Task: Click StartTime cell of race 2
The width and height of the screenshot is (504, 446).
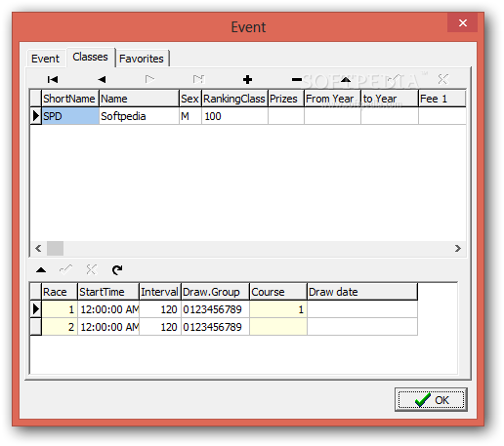Action: [x=108, y=327]
